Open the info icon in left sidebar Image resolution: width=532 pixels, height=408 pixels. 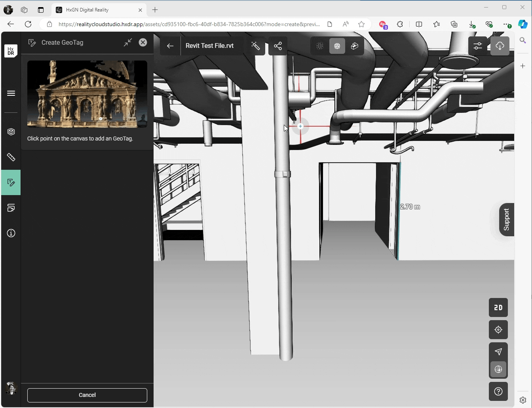click(x=11, y=233)
